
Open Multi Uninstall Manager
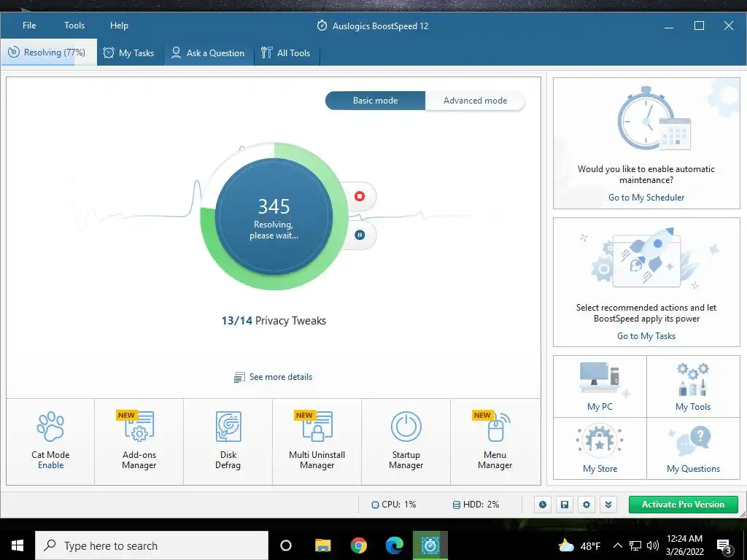coord(317,441)
